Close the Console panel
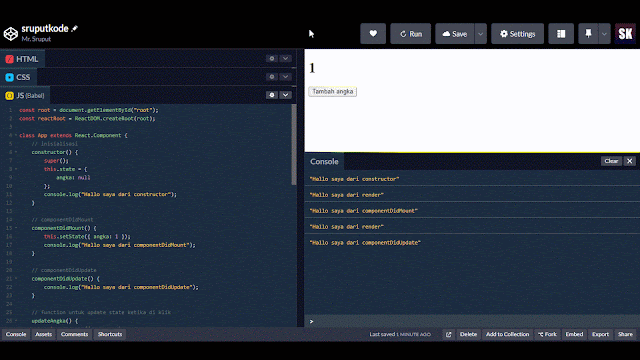 pos(629,161)
